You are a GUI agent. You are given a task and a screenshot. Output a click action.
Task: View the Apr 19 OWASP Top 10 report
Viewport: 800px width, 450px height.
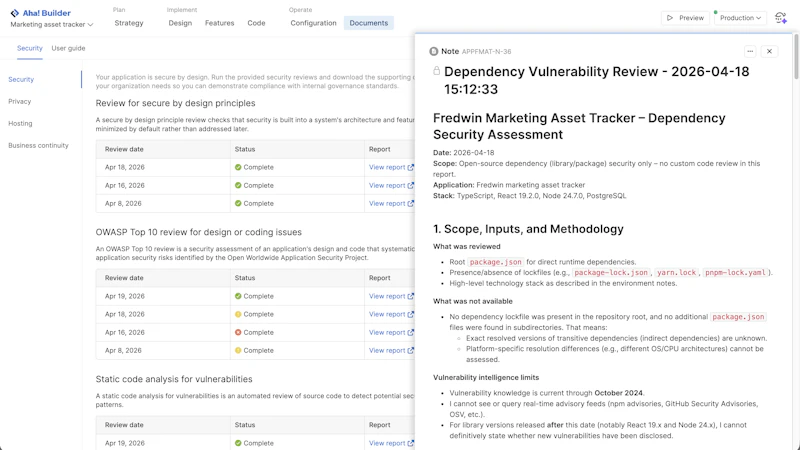(x=391, y=296)
